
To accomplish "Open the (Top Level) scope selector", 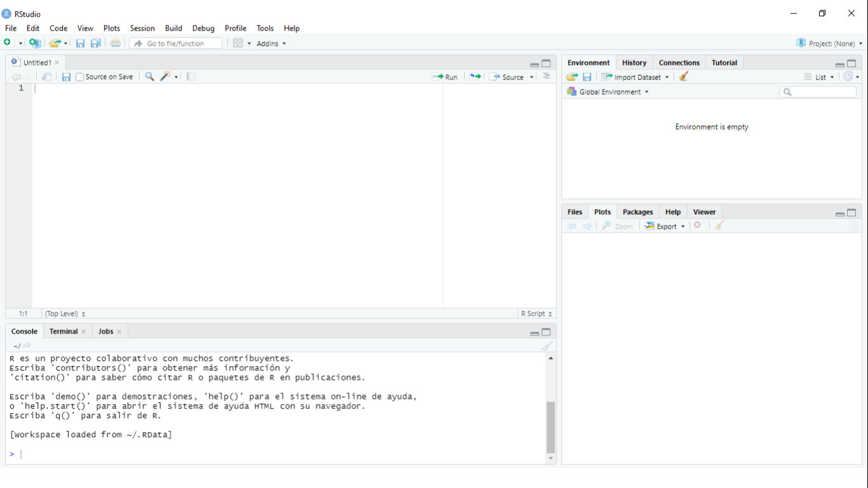I will (x=65, y=313).
